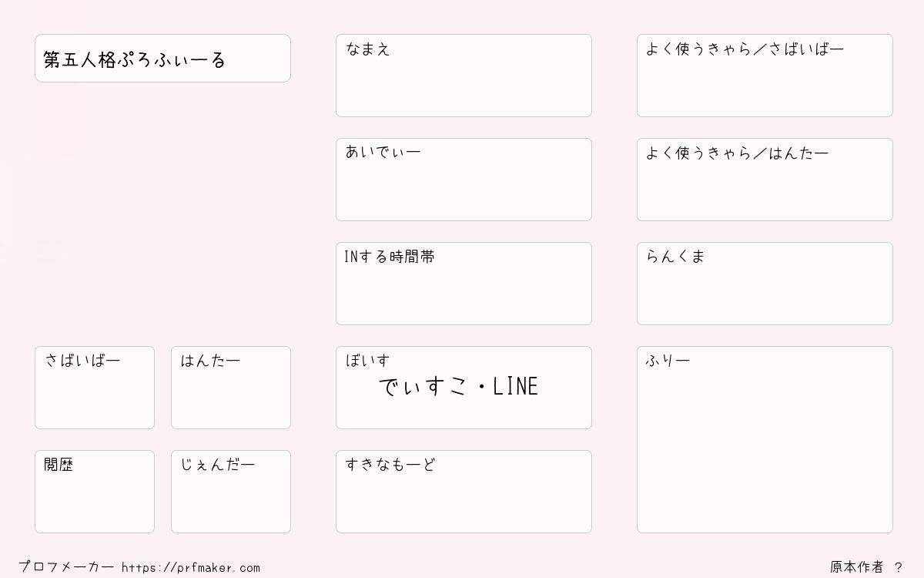The height and width of the screenshot is (578, 924).
Task: Click the question mark after 原本作者
Action: coord(899,567)
